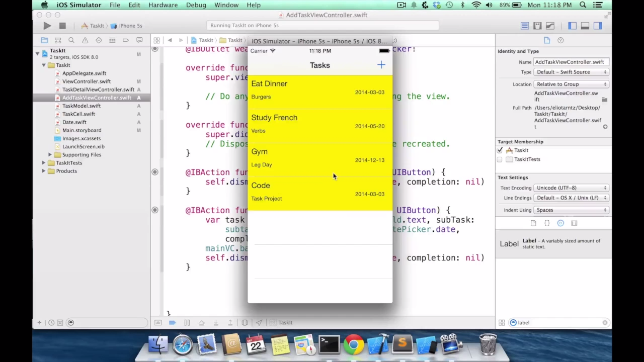Check TaskItTests target membership checkbox
The image size is (644, 362).
click(x=500, y=159)
